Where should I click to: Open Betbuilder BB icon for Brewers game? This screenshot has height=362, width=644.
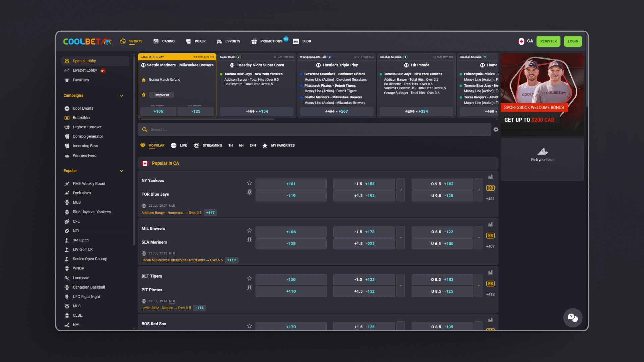pyautogui.click(x=490, y=236)
